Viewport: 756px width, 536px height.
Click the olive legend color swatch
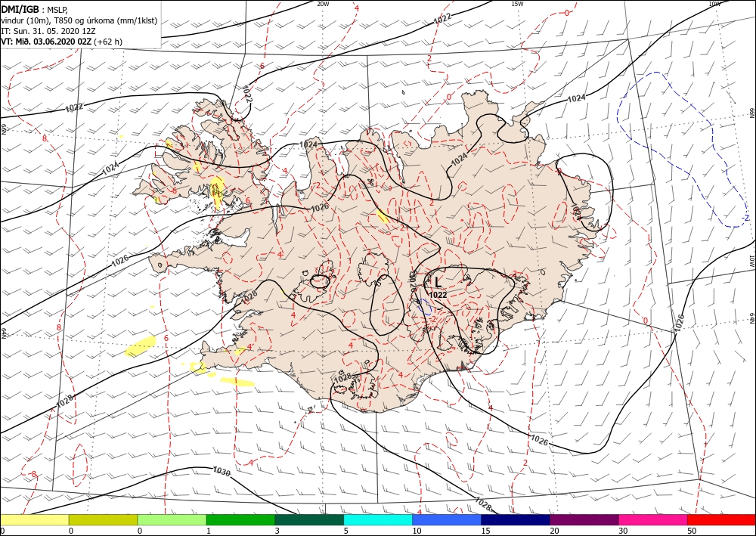pyautogui.click(x=103, y=519)
